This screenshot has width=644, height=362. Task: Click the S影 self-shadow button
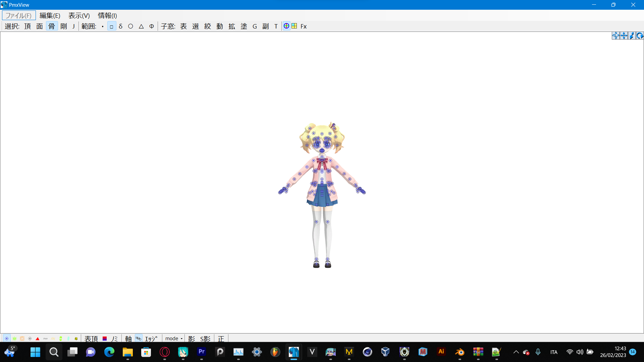205,339
